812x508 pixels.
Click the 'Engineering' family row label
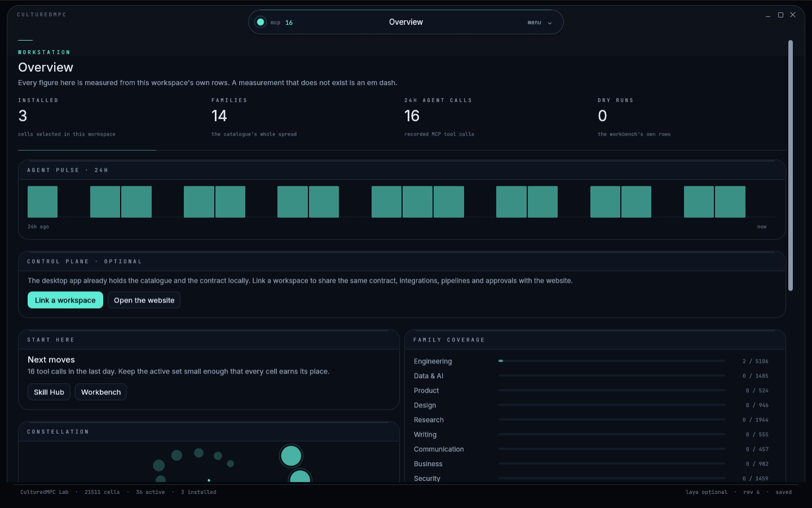pos(433,361)
